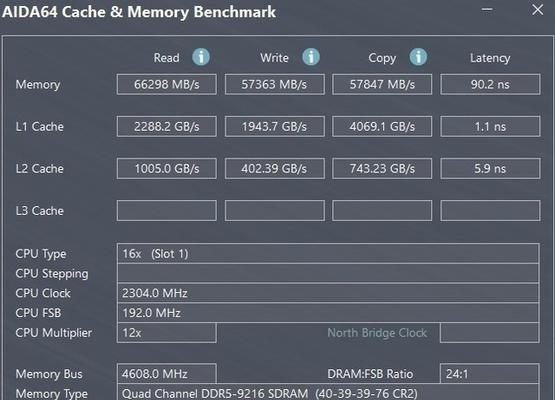
Task: Click the empty L3 Cache Read field
Action: click(167, 211)
